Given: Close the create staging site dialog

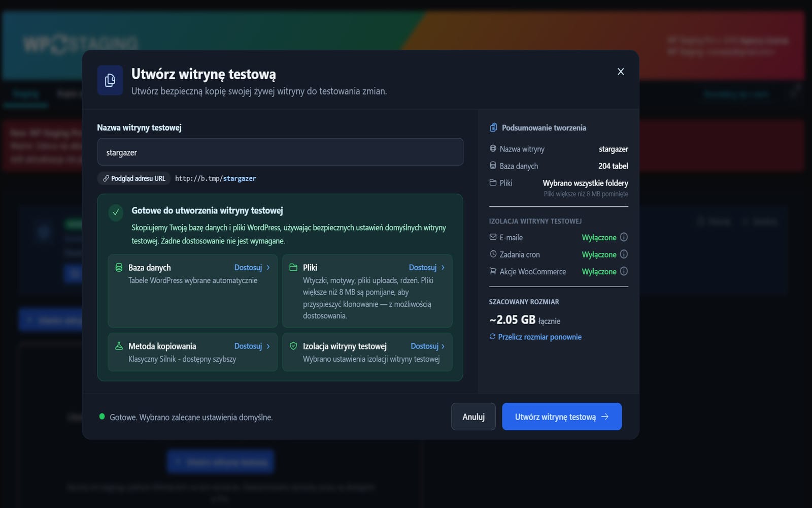Looking at the screenshot, I should click(621, 72).
